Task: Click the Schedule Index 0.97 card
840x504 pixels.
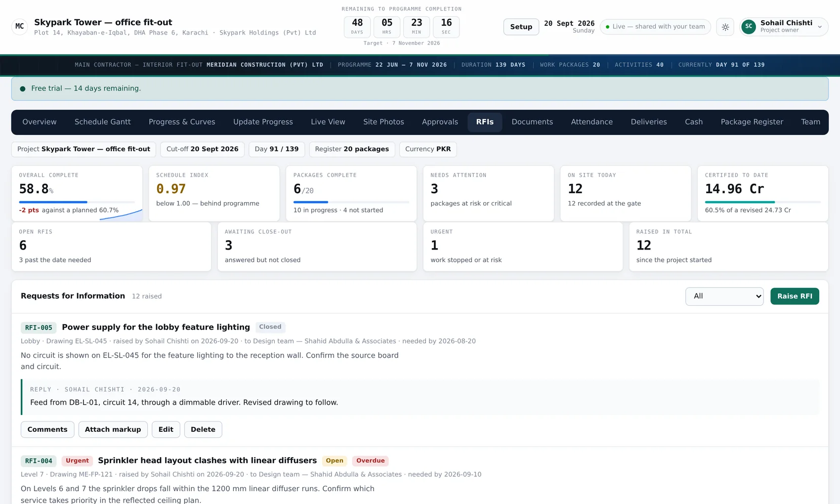Action: 214,194
